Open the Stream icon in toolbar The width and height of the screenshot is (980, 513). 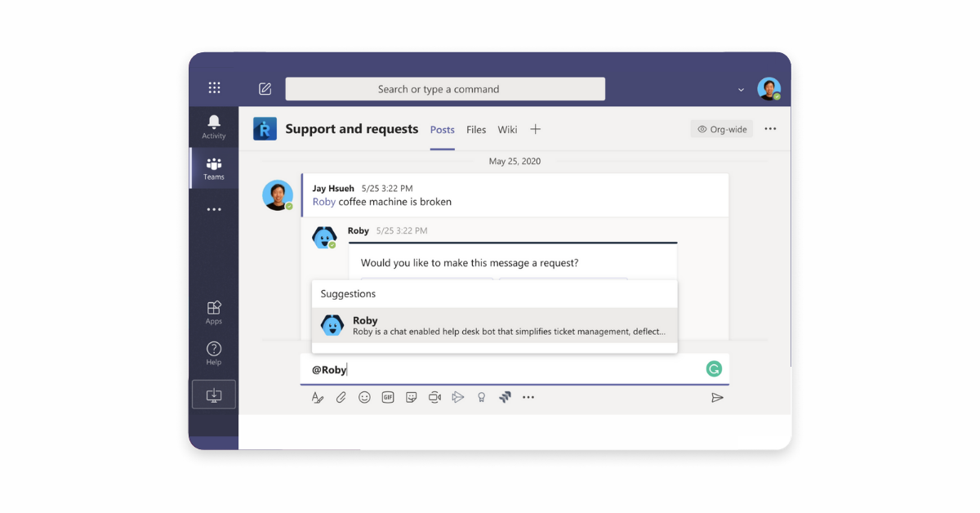point(458,398)
